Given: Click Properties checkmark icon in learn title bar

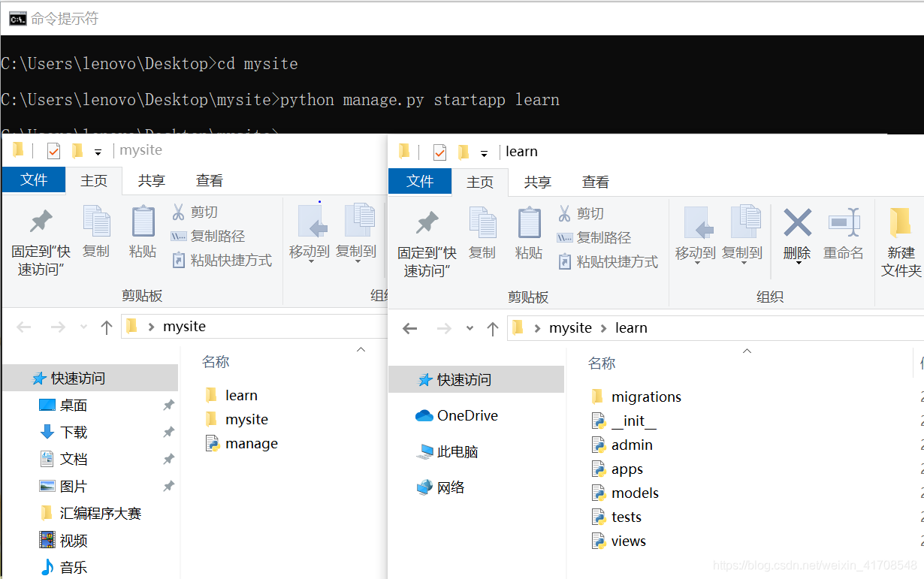Looking at the screenshot, I should coord(439,152).
